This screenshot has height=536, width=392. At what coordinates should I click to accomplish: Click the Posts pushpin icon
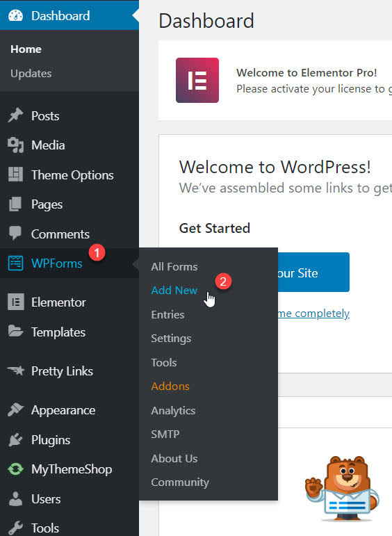[15, 115]
